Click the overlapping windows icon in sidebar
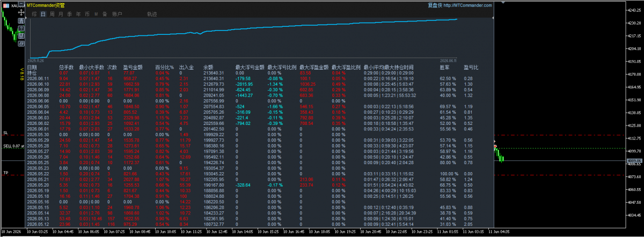 pyautogui.click(x=21, y=43)
